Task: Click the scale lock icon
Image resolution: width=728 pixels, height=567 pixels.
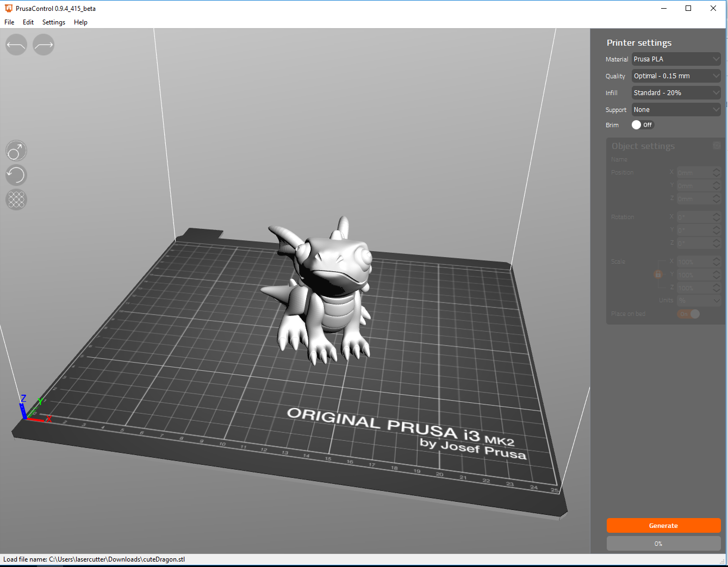Action: click(658, 275)
